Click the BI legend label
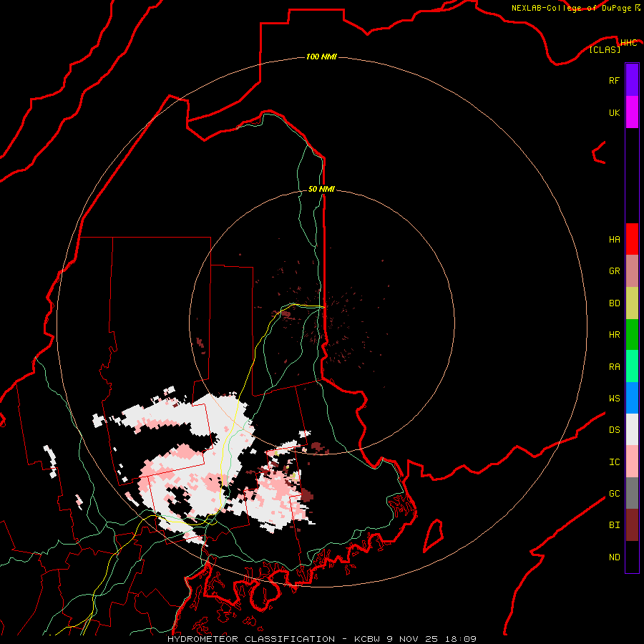The image size is (644, 644). click(614, 525)
